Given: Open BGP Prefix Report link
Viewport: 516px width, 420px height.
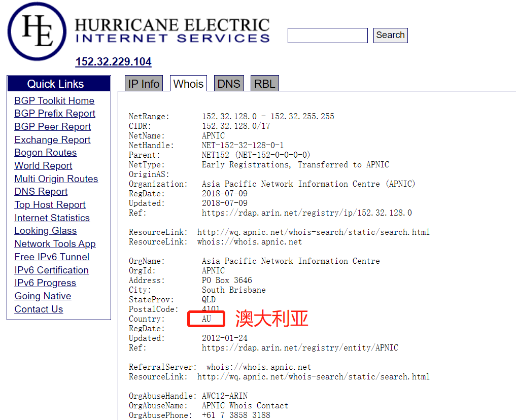Looking at the screenshot, I should pos(55,113).
